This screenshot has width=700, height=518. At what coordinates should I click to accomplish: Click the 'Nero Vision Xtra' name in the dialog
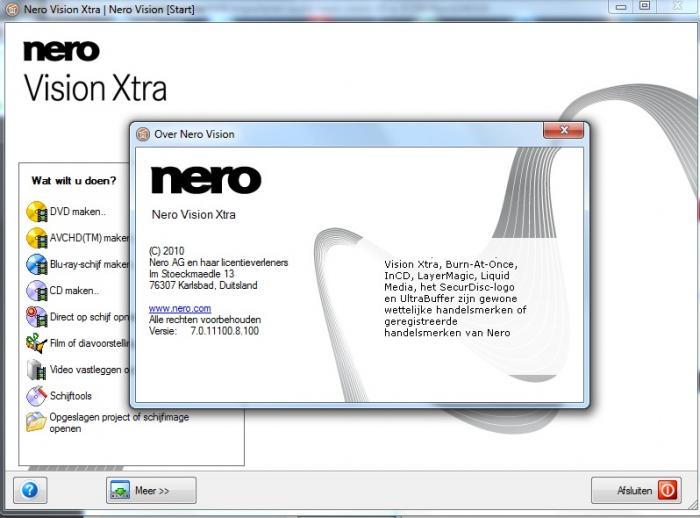click(194, 214)
